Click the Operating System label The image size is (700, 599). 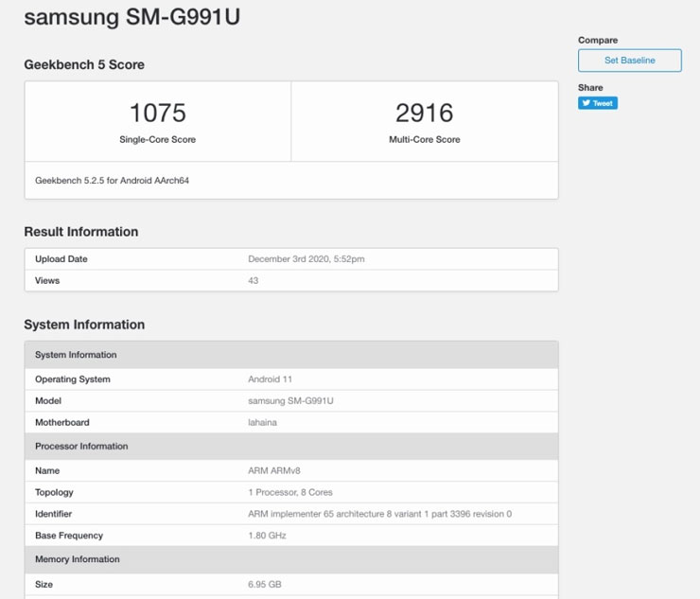[73, 379]
